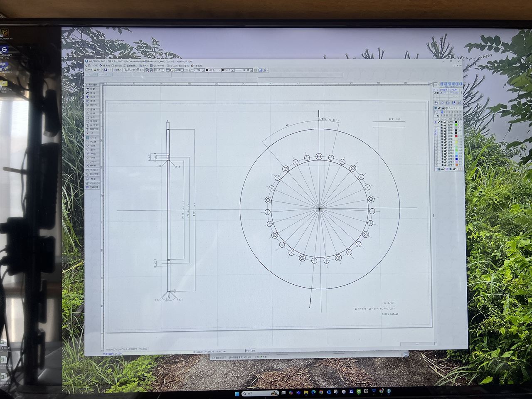This screenshot has width=532, height=399.
Task: Toggle visibility of the red layer
Action: pyautogui.click(x=441, y=136)
